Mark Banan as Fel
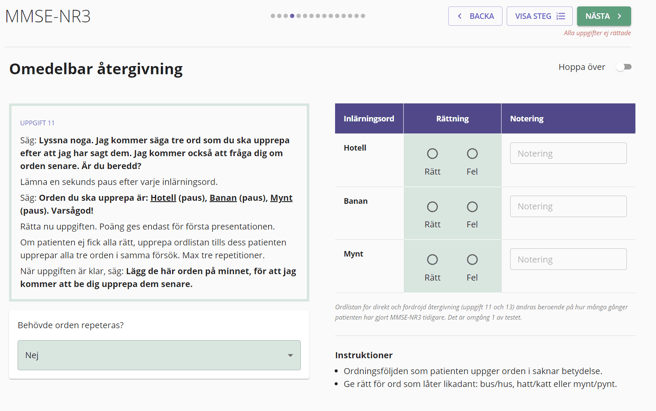 pos(472,207)
